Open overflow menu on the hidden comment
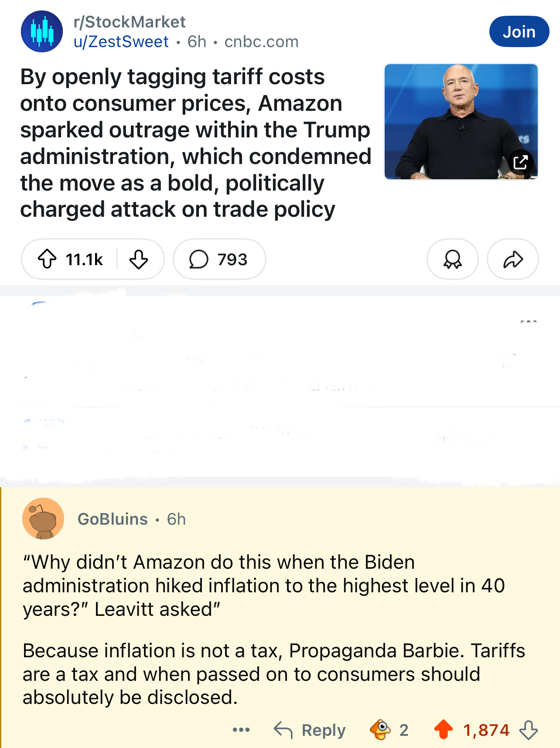 [528, 322]
